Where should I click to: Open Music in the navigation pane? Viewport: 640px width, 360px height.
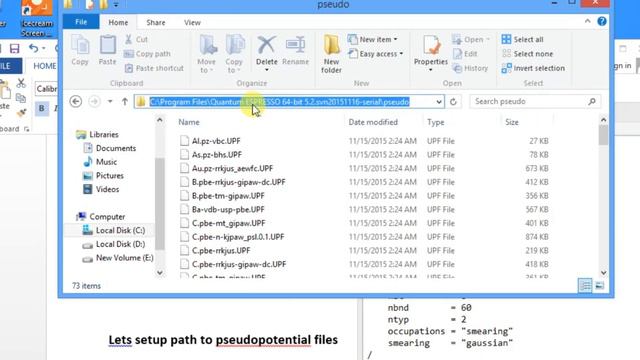coord(100,162)
